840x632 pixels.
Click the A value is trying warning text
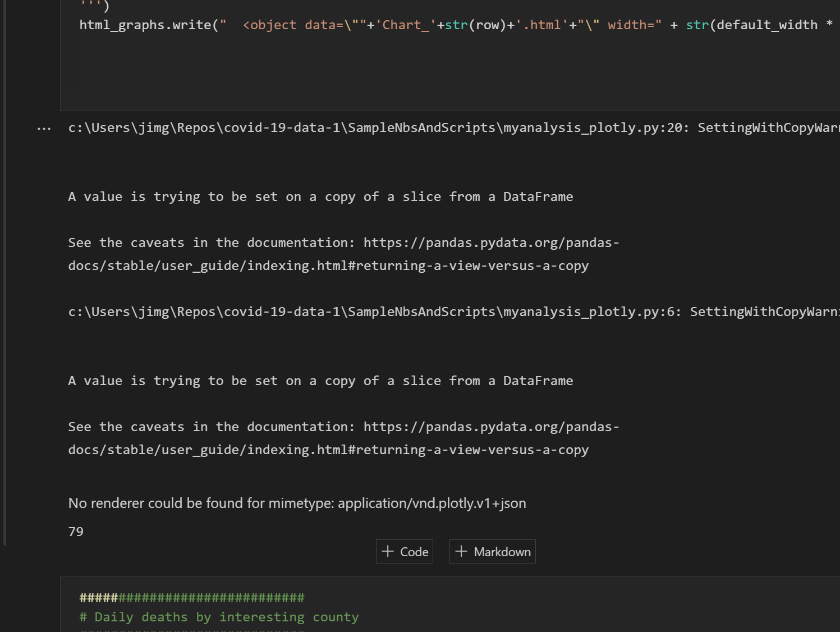point(320,196)
